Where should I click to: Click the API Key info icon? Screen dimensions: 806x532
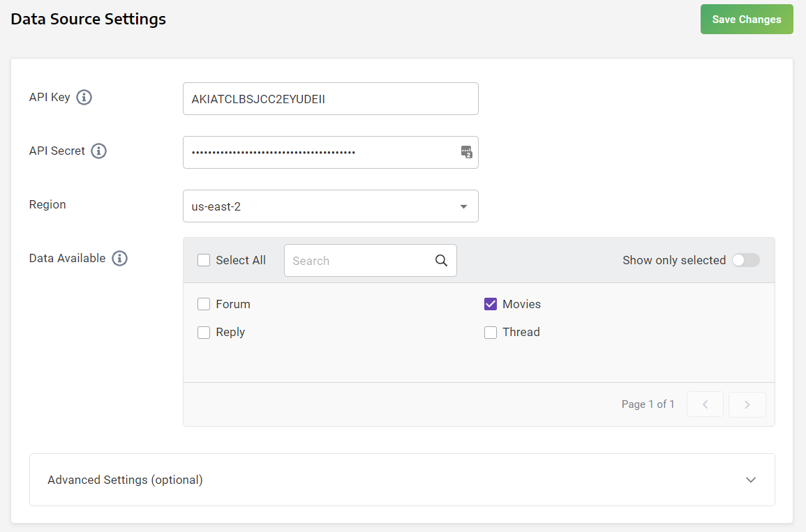click(84, 98)
